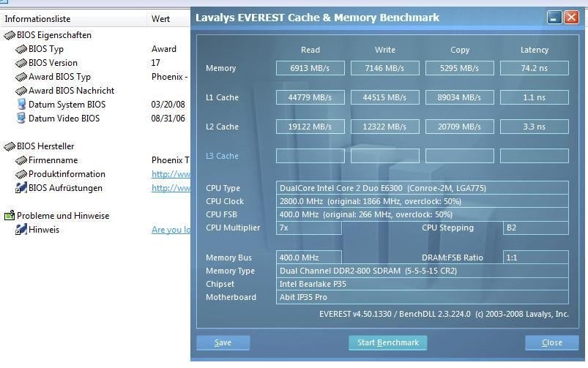Select the Memory Latency 74.2 ns field
Screen dimensions: 588x368
534,68
